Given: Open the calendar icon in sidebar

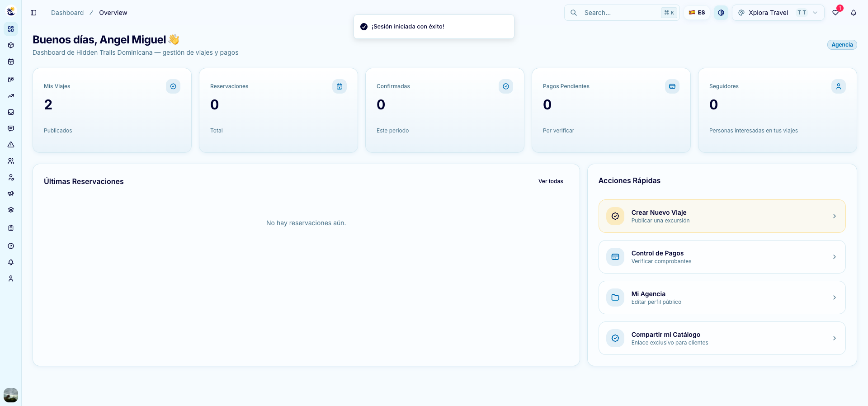Looking at the screenshot, I should coord(11,61).
